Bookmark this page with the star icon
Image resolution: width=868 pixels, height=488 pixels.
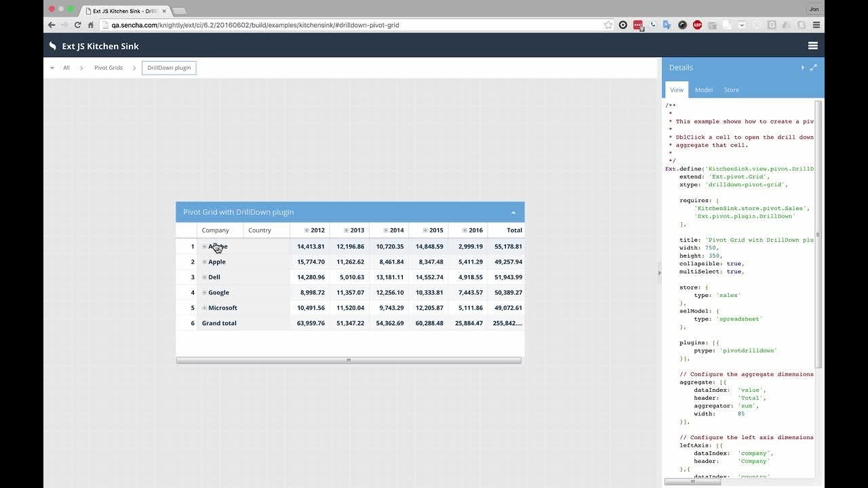coord(608,25)
